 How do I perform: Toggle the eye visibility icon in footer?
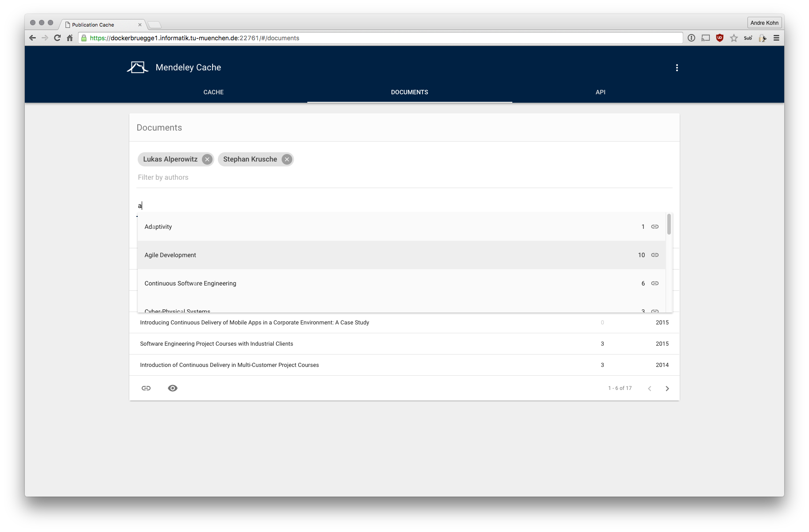173,388
